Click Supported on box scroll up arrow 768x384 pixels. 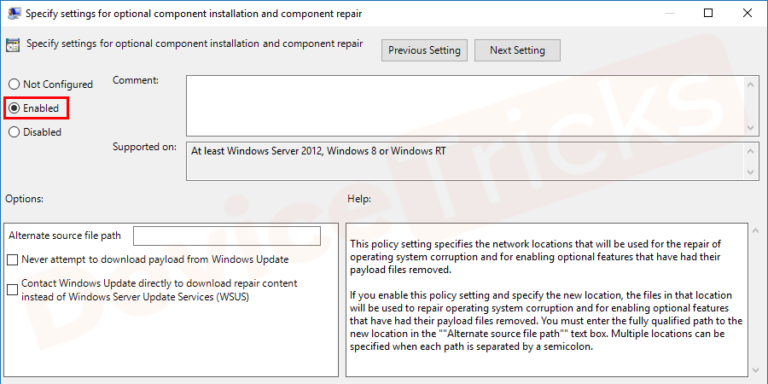(750, 151)
